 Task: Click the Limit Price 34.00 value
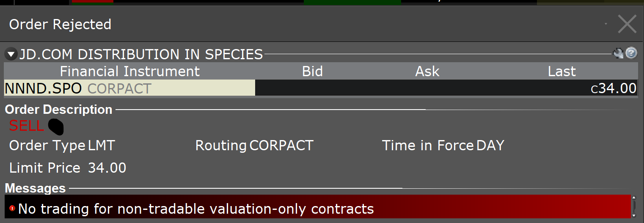point(107,168)
